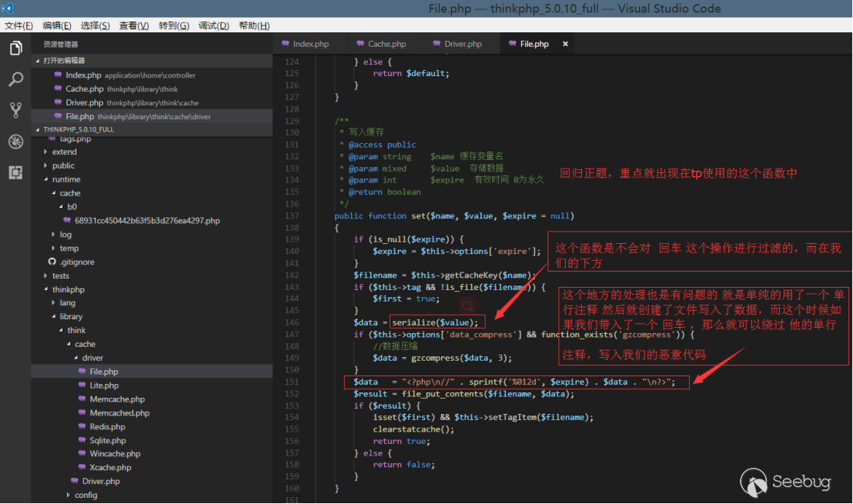Screen dimensions: 853x504
Task: Open Cache.php in open editors list
Action: [152, 88]
